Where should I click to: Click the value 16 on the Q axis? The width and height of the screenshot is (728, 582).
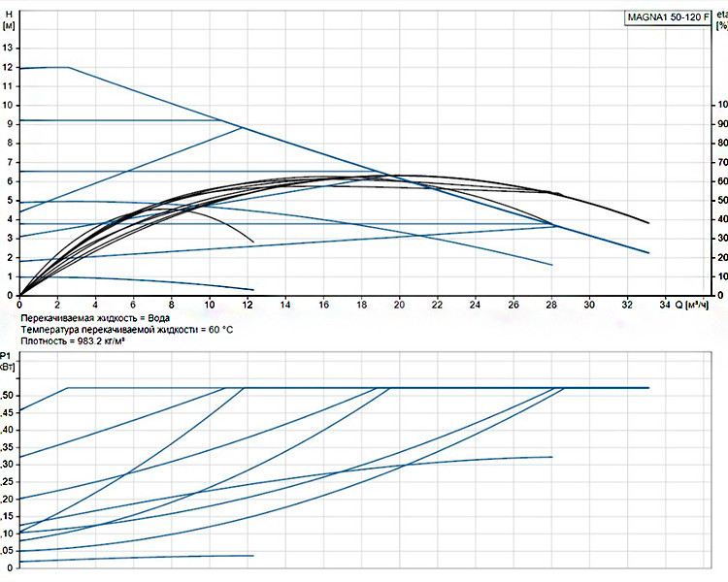click(x=323, y=305)
